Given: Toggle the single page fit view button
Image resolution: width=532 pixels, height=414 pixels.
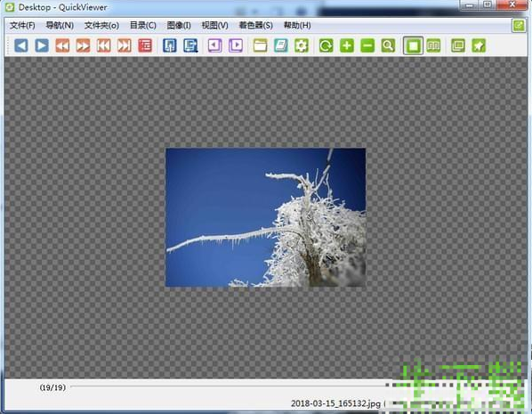Looking at the screenshot, I should coord(413,45).
